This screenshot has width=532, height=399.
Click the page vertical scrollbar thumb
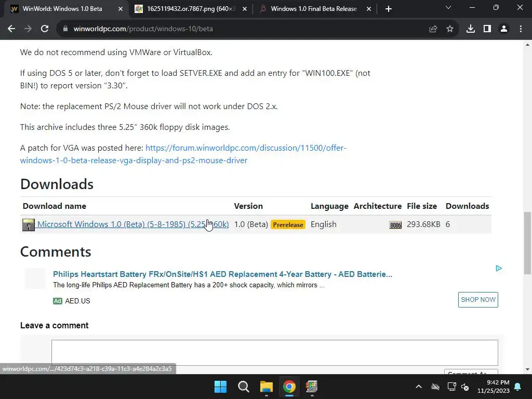coord(527,243)
